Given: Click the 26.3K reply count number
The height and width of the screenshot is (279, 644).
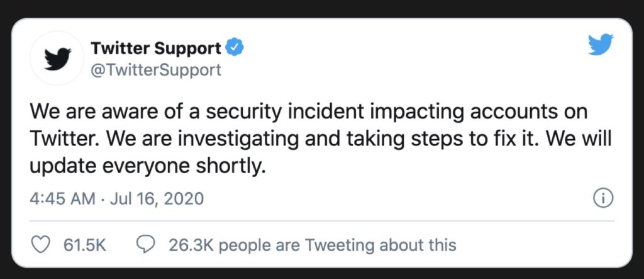Looking at the screenshot, I should (190, 245).
